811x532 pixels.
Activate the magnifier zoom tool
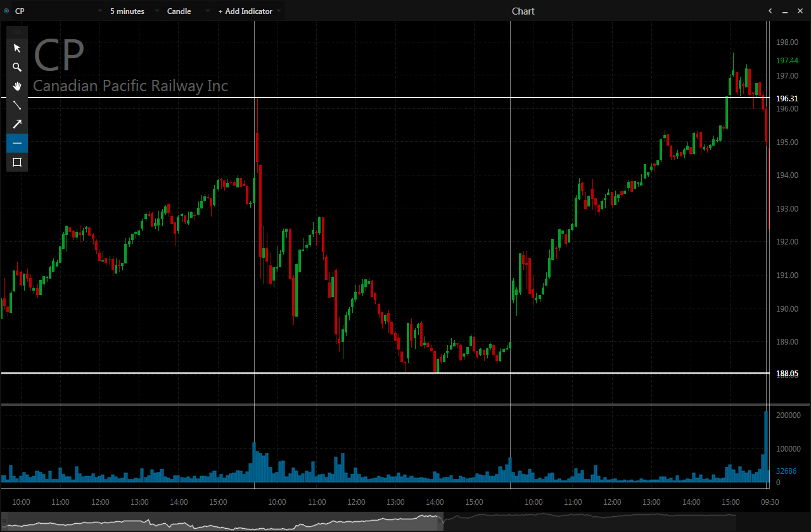click(17, 67)
